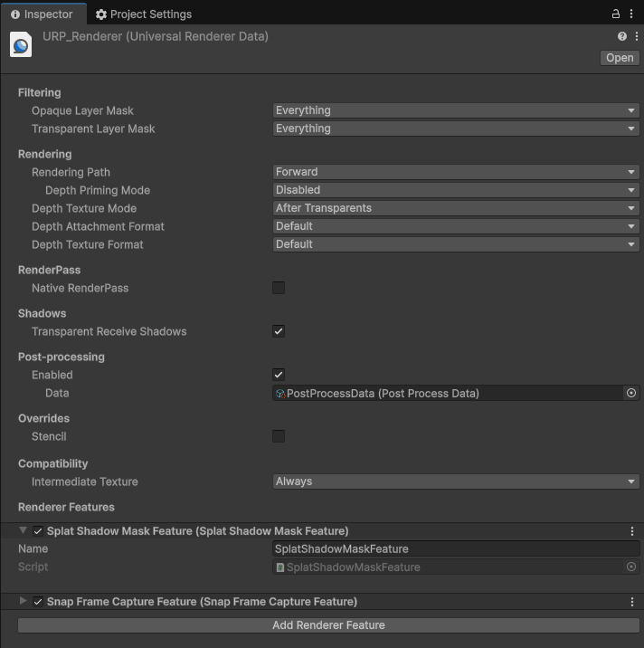Collapse the Splat Shadow Mask Feature foldout

click(x=24, y=530)
